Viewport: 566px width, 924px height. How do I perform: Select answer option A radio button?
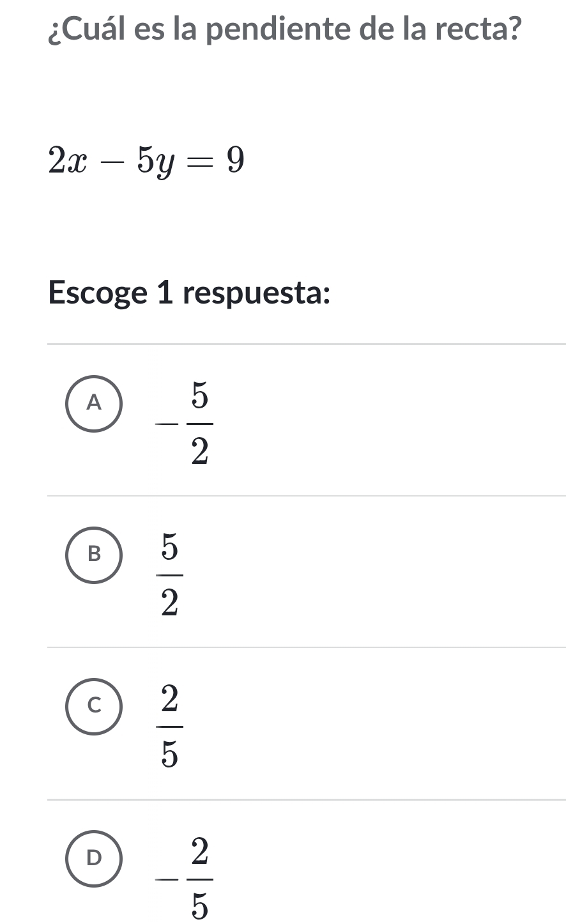pyautogui.click(x=94, y=404)
